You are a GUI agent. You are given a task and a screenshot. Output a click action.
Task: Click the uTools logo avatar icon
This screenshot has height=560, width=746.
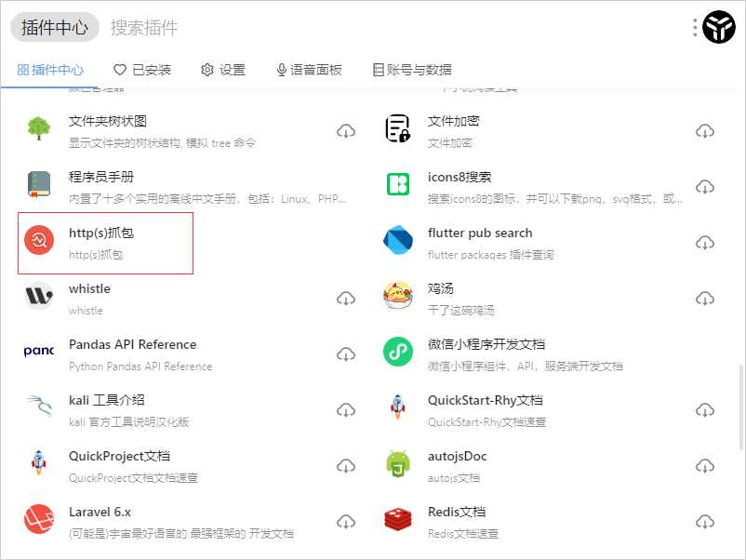718,27
